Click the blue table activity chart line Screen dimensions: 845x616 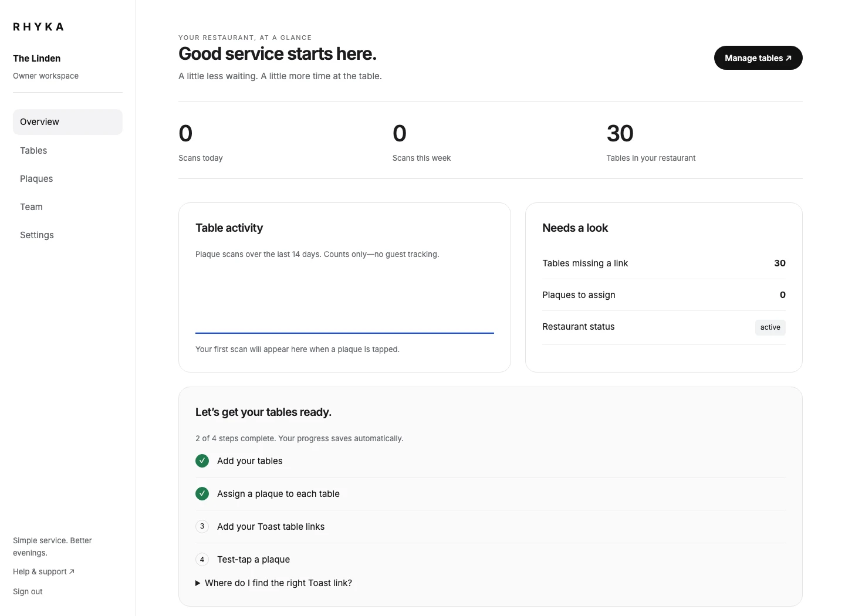click(x=344, y=333)
